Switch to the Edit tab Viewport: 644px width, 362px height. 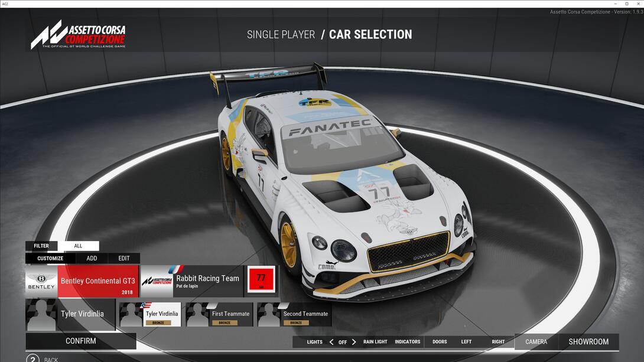click(x=124, y=258)
